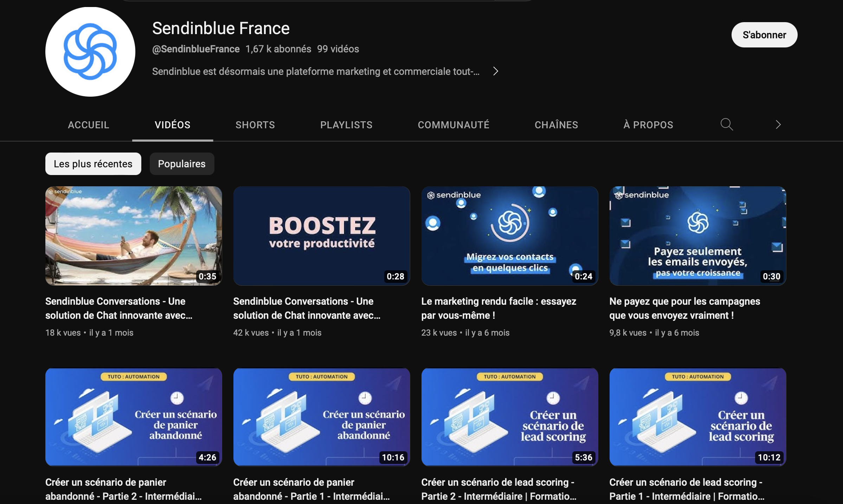
Task: Open the À PROPOS tab
Action: (x=648, y=125)
